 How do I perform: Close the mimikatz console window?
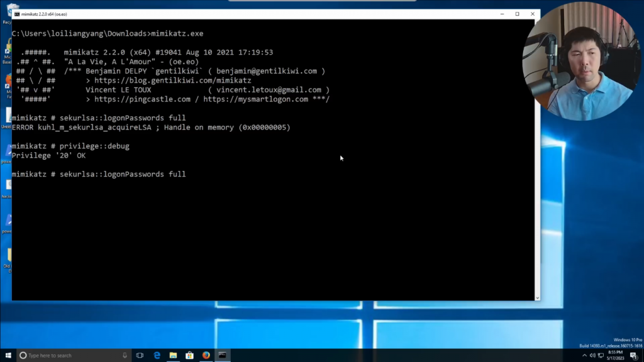(533, 14)
